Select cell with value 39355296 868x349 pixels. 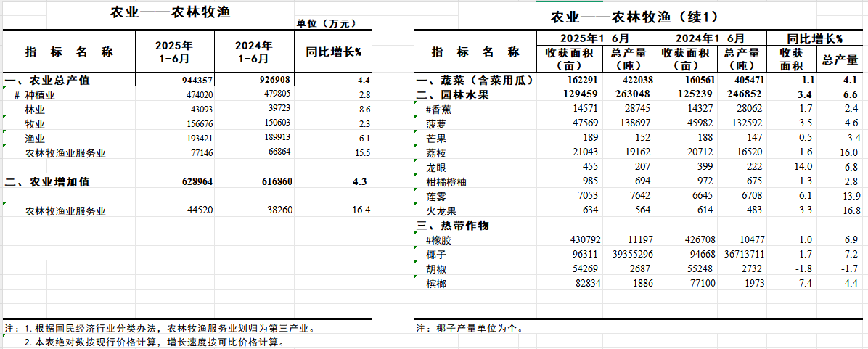(x=631, y=255)
